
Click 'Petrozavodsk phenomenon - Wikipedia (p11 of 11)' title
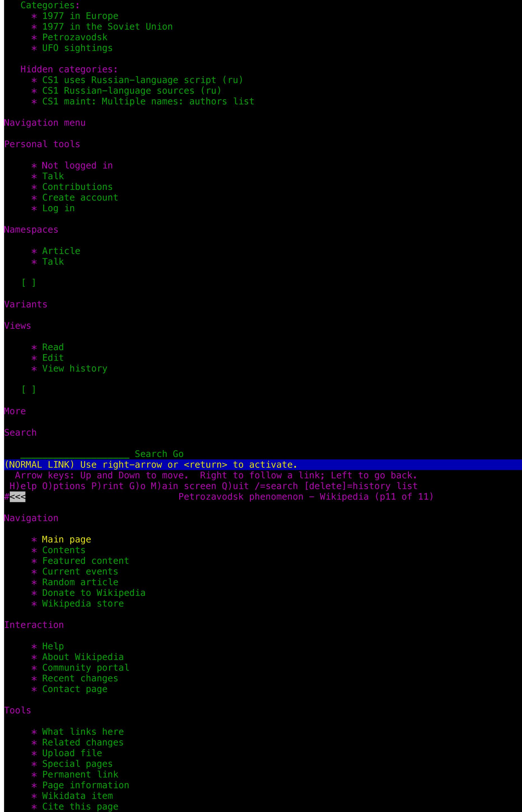(x=306, y=497)
